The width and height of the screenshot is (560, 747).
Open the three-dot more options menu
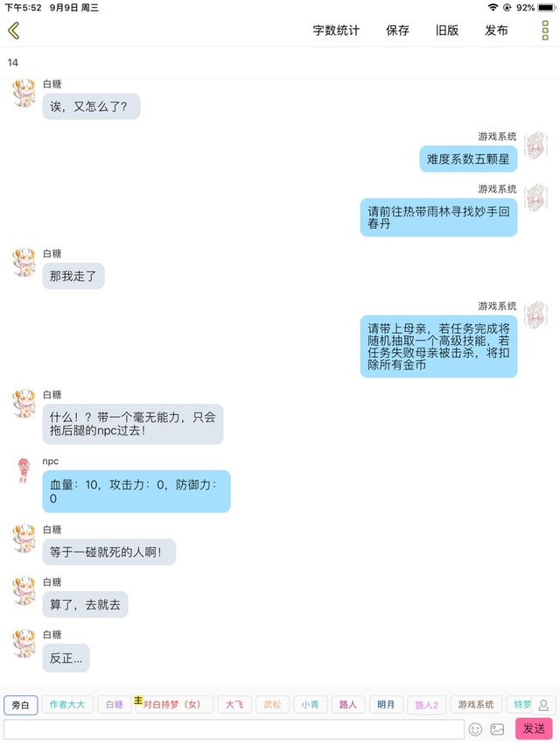pyautogui.click(x=545, y=31)
